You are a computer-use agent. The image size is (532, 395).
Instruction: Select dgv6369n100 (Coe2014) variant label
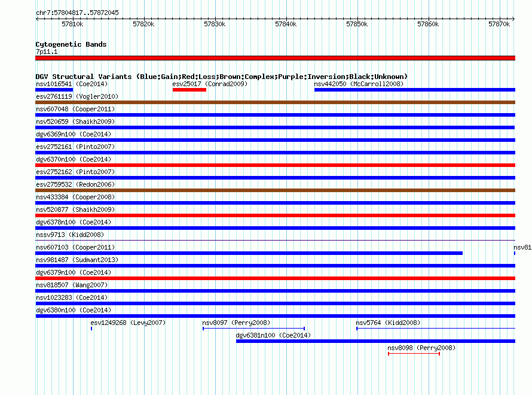tap(74, 134)
